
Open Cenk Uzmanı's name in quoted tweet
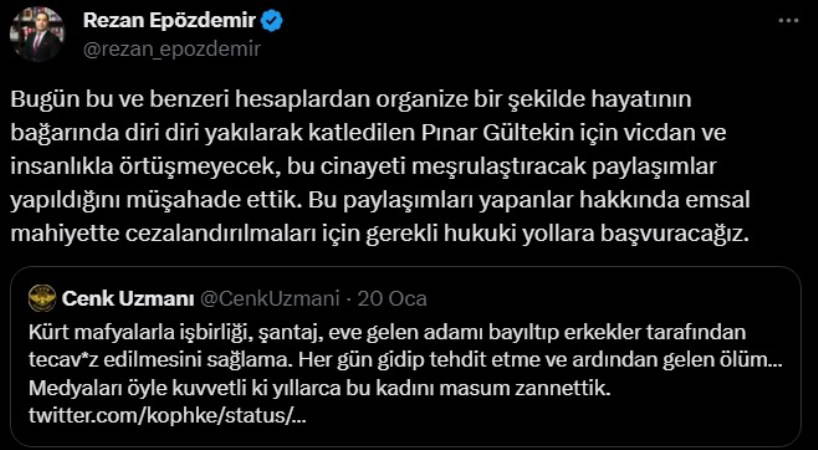click(126, 298)
